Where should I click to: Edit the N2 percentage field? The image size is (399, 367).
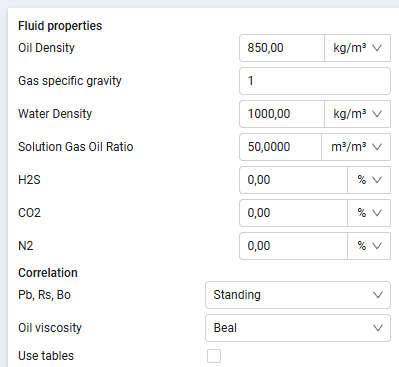point(293,246)
